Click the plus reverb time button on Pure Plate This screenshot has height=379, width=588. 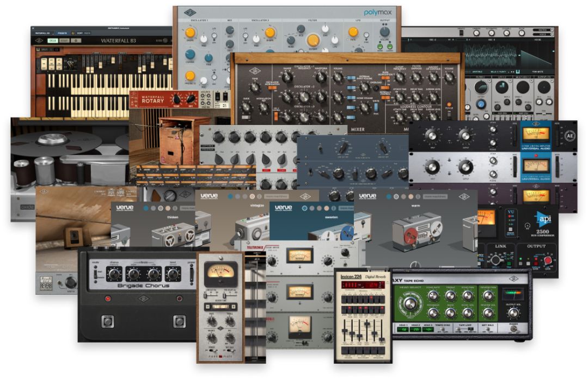click(x=234, y=307)
